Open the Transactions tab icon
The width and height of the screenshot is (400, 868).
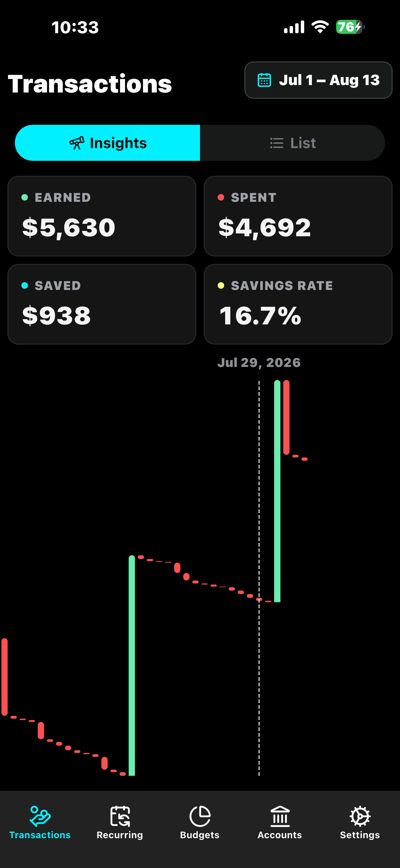click(40, 816)
